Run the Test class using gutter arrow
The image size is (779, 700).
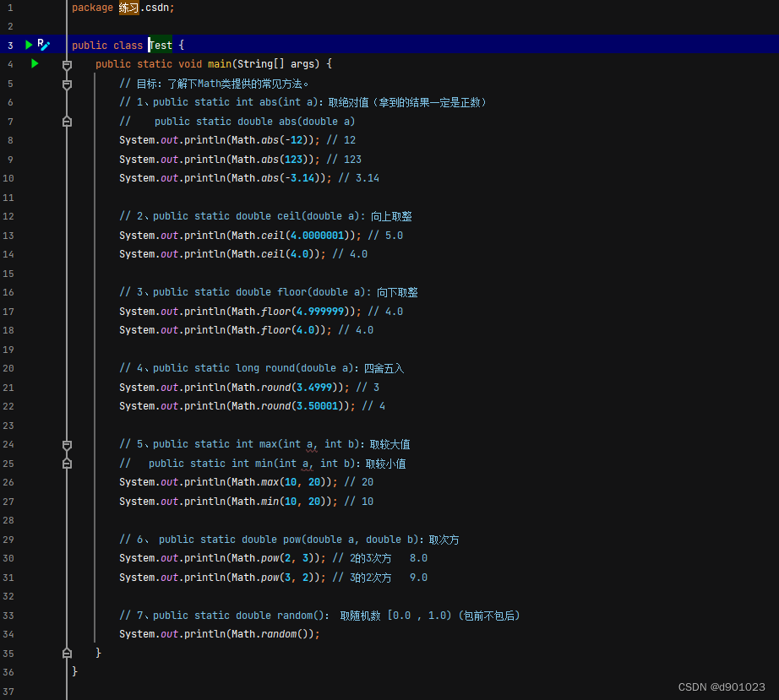tap(29, 46)
